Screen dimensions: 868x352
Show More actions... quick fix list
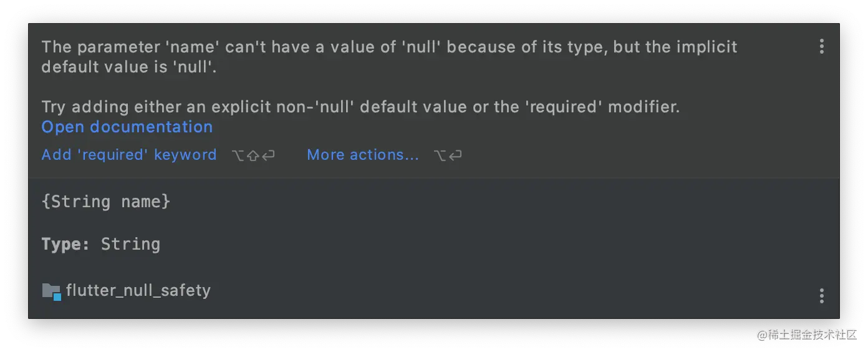pyautogui.click(x=363, y=155)
